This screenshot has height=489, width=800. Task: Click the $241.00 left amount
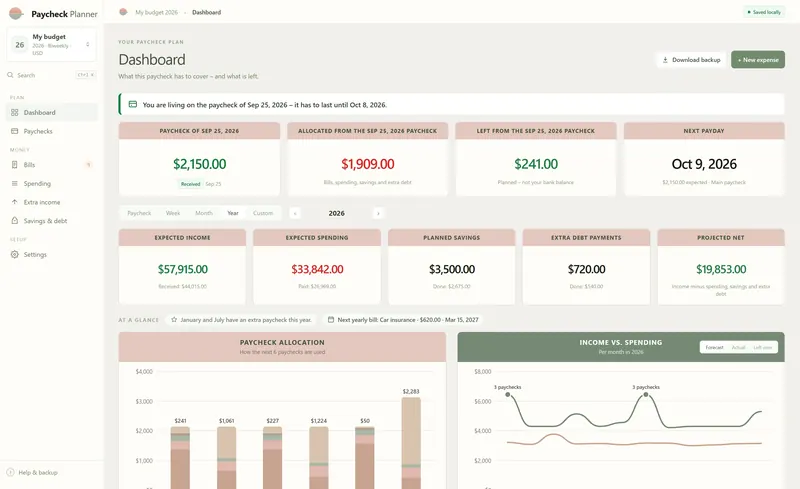tap(536, 164)
